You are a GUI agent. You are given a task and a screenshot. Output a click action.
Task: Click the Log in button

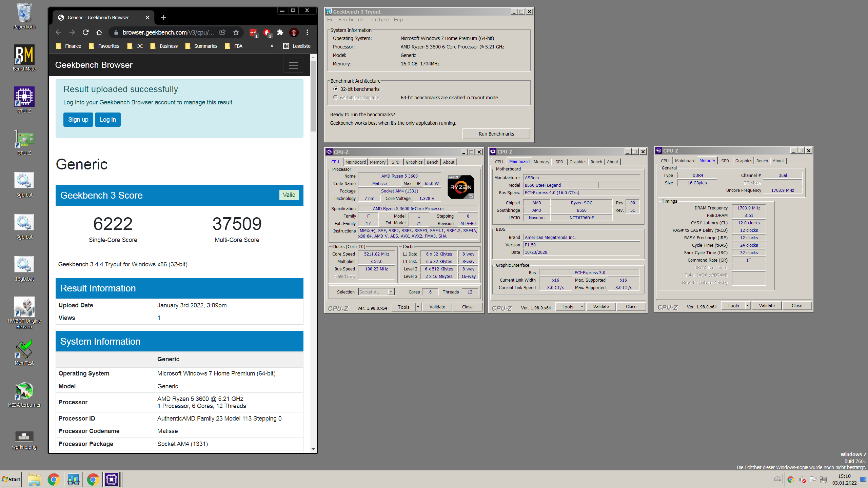[107, 120]
